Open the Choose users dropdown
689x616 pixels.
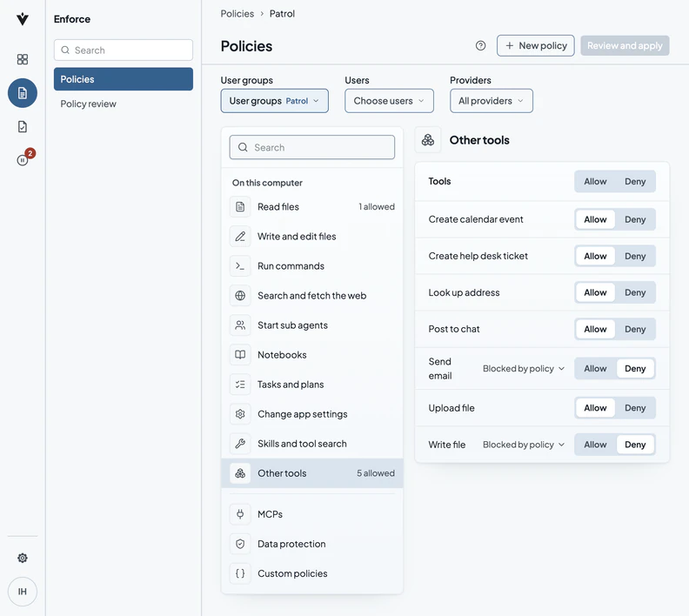(x=390, y=101)
